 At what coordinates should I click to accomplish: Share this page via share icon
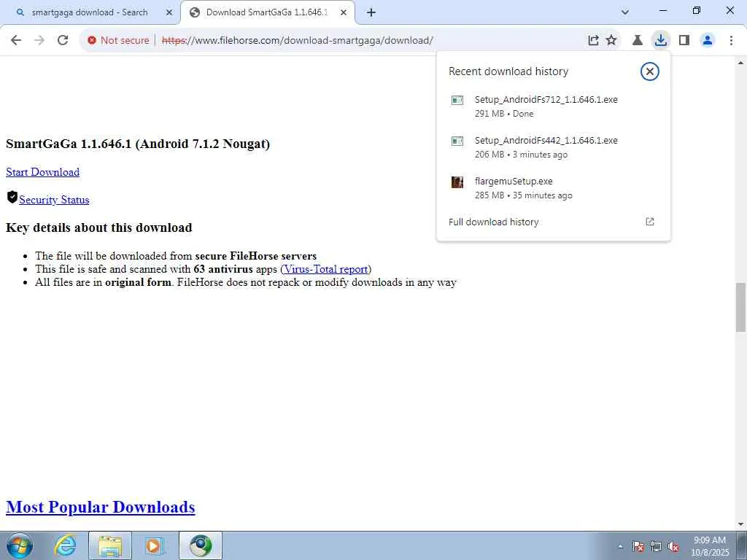593,41
